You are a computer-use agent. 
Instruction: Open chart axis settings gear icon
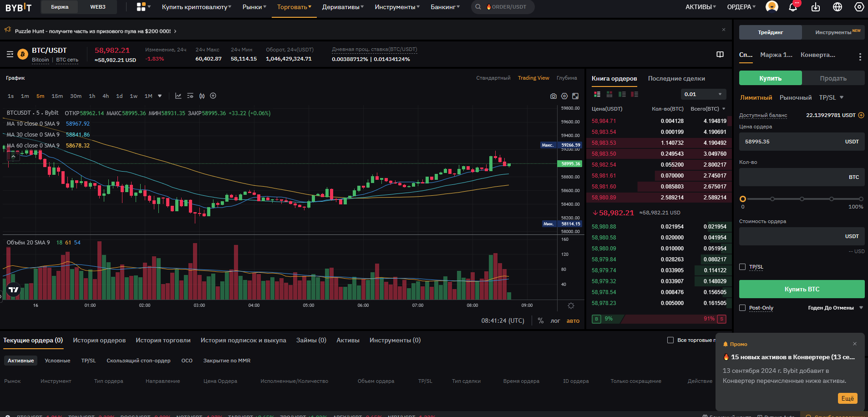point(571,305)
